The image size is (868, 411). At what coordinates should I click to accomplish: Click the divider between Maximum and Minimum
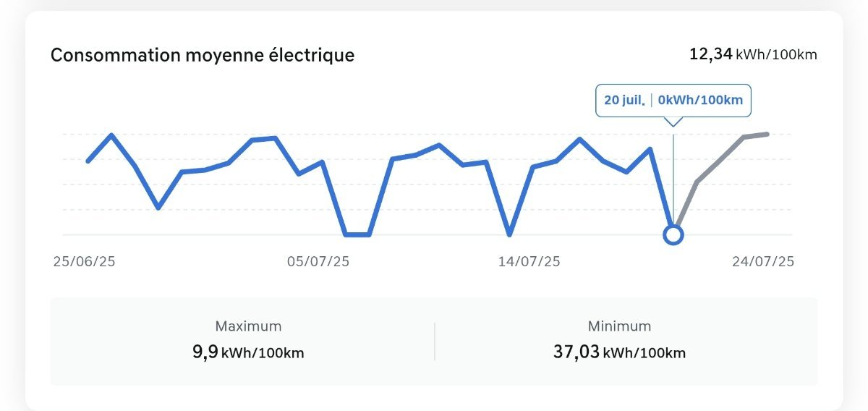435,342
